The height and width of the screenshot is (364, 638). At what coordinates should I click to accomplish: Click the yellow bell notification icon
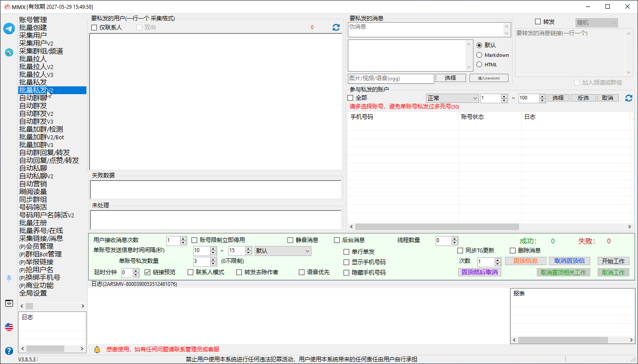pos(97,349)
